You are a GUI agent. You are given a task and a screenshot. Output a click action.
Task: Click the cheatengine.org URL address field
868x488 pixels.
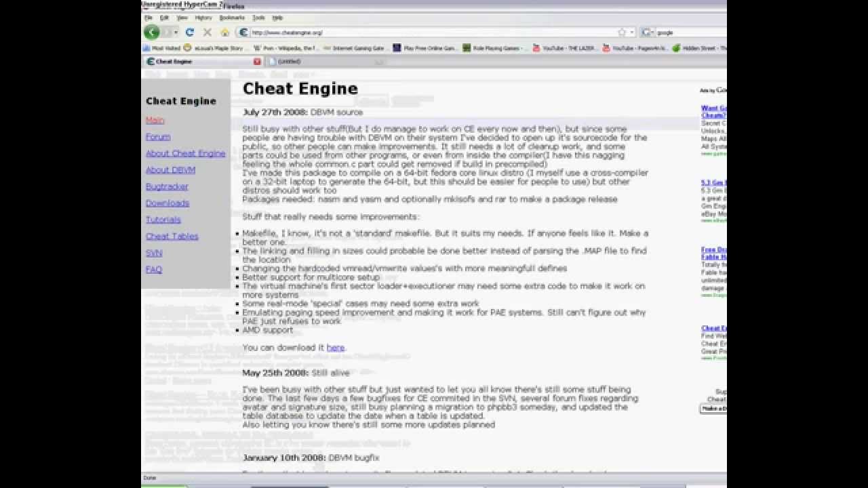(x=433, y=32)
